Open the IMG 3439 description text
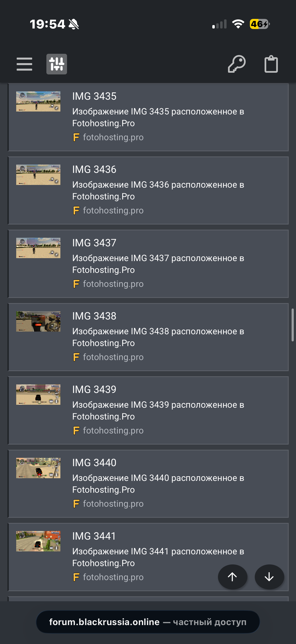This screenshot has width=296, height=644. point(158,410)
